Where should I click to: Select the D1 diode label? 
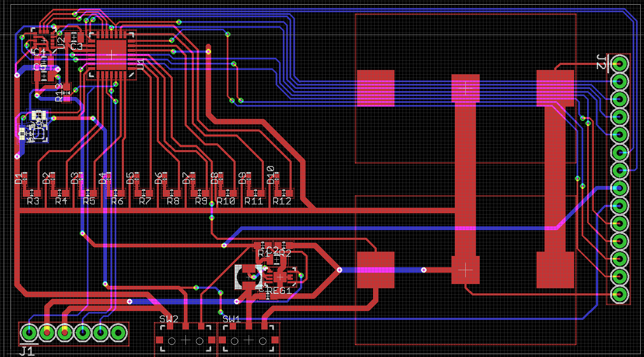18,178
